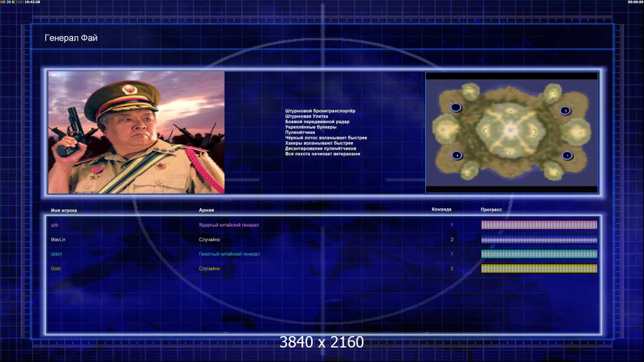Click 'Пулемётчики' feature line
This screenshot has height=362, width=644.
click(300, 132)
